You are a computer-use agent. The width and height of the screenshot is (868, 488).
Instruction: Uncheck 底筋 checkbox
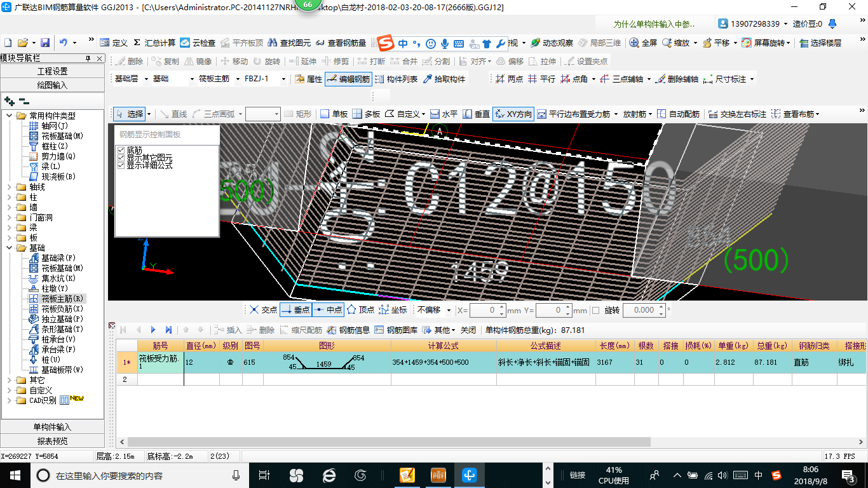coord(121,150)
